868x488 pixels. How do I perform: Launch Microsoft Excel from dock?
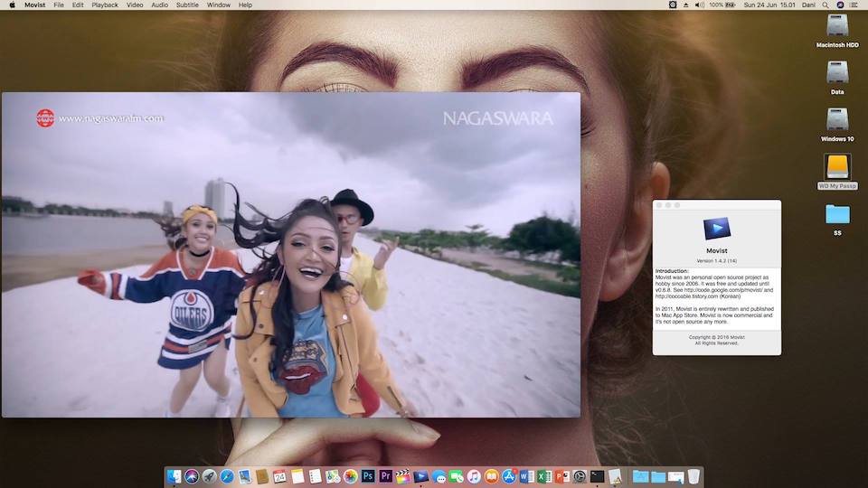544,476
